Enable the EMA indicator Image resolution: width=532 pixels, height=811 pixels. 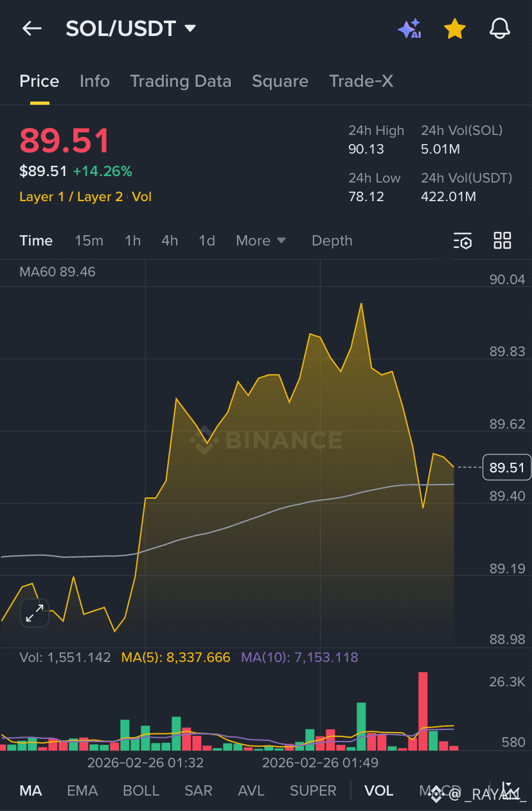(82, 790)
